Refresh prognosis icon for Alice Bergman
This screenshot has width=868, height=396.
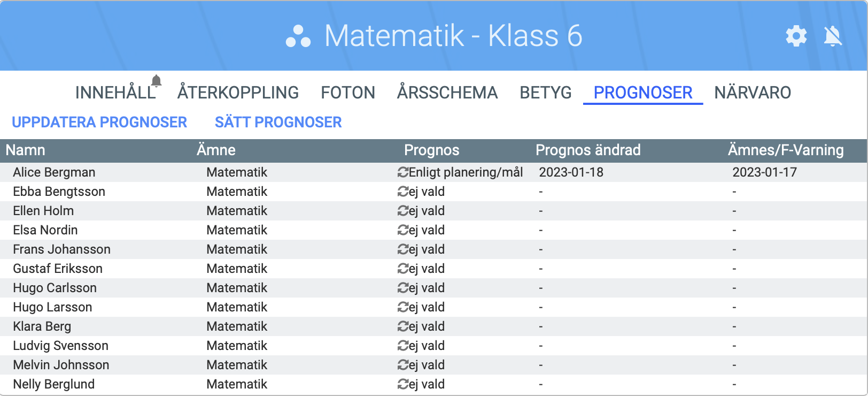point(403,172)
